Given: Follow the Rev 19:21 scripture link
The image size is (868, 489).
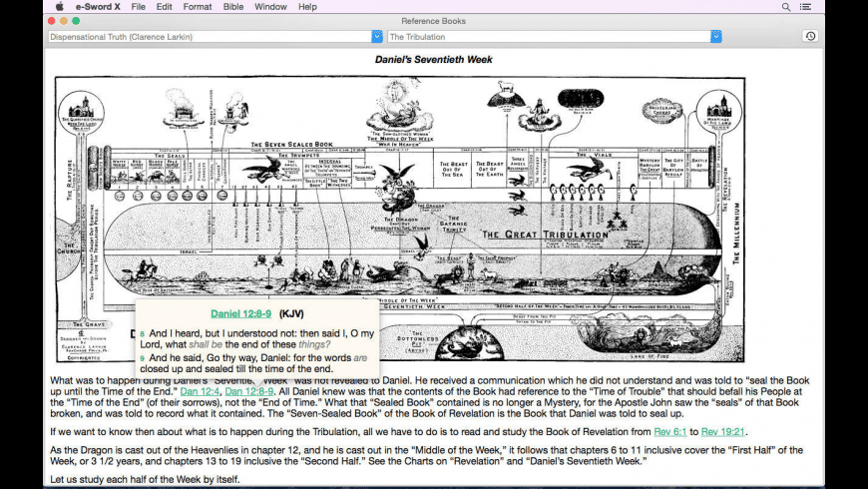Looking at the screenshot, I should pos(723,432).
